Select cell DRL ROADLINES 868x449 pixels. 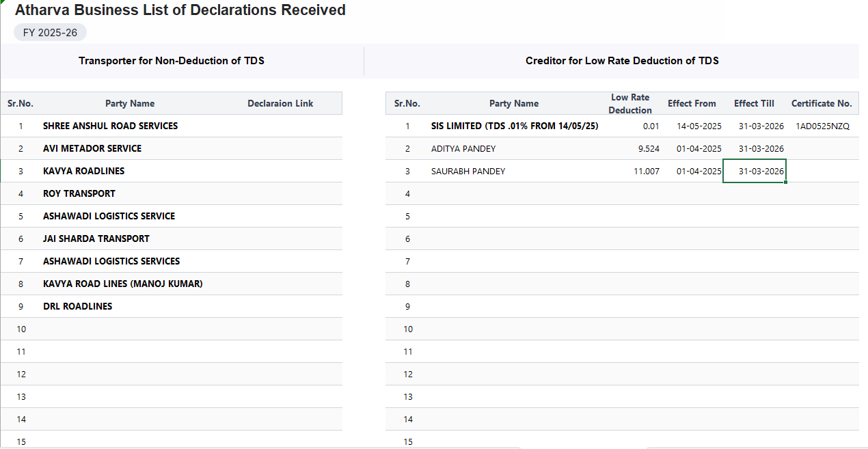(77, 306)
